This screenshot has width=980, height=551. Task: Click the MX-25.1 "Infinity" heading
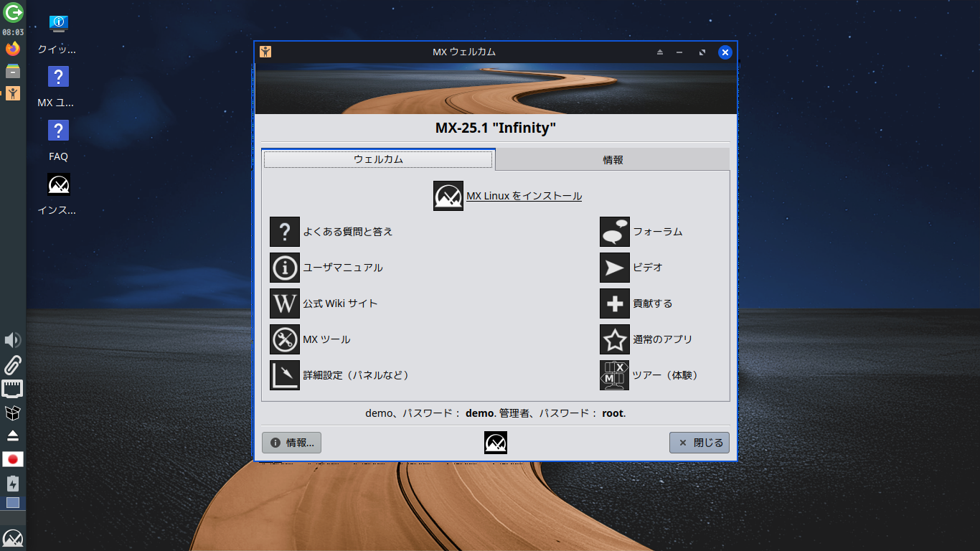pos(496,128)
